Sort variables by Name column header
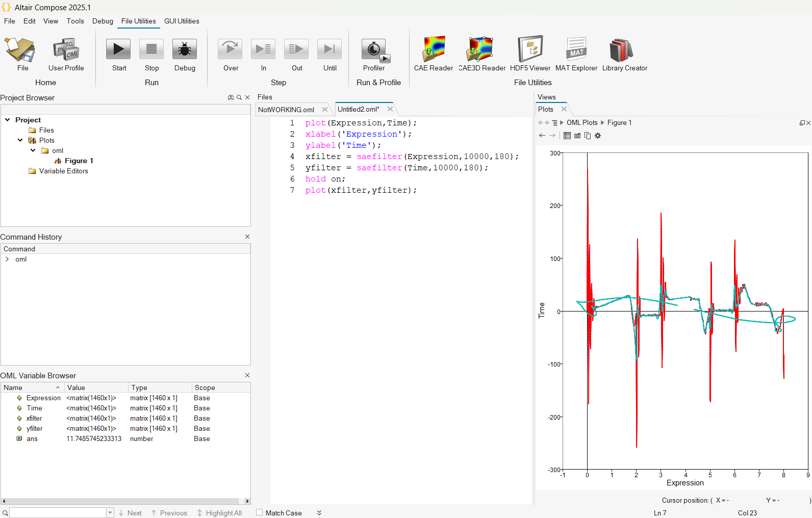812x518 pixels. coord(32,387)
